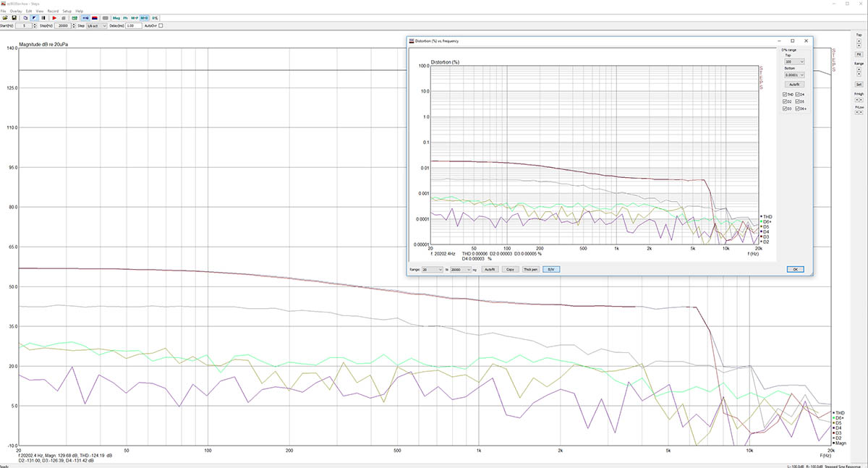The image size is (868, 468).
Task: Click the Start(Hz) input field
Action: (x=24, y=26)
